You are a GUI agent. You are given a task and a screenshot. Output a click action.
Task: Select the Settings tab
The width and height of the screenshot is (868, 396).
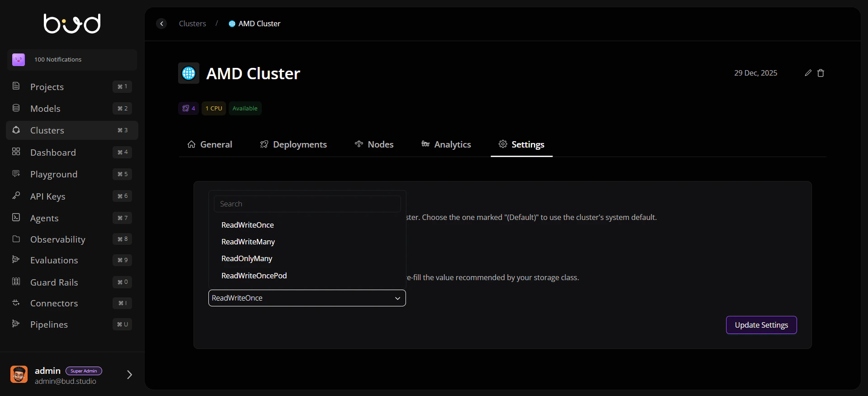[522, 144]
